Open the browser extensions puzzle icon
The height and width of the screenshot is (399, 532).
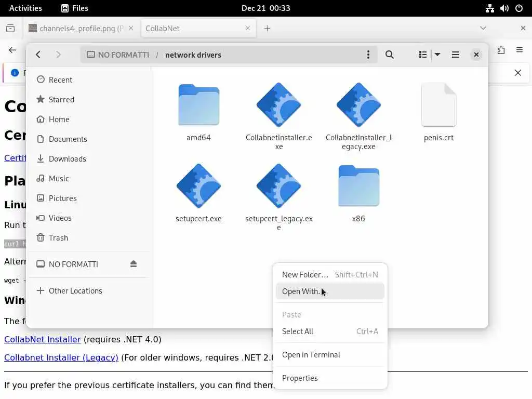501,50
